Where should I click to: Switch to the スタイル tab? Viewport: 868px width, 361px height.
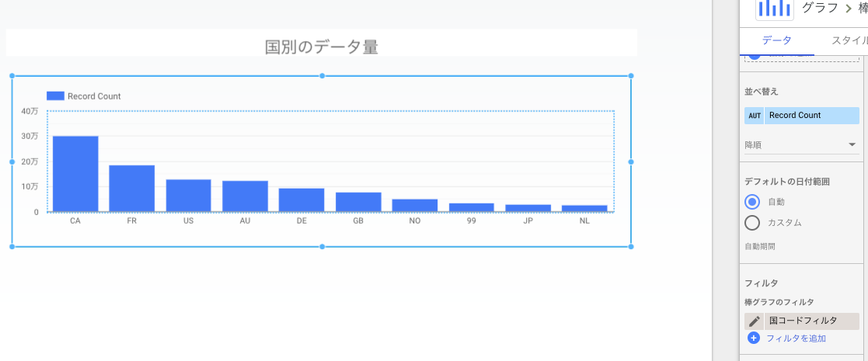[842, 40]
